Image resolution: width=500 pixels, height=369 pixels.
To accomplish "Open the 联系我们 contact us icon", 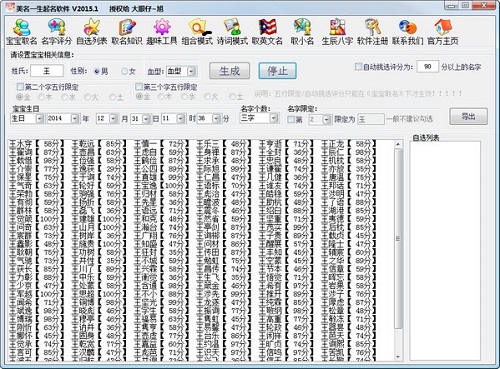I will click(x=408, y=32).
